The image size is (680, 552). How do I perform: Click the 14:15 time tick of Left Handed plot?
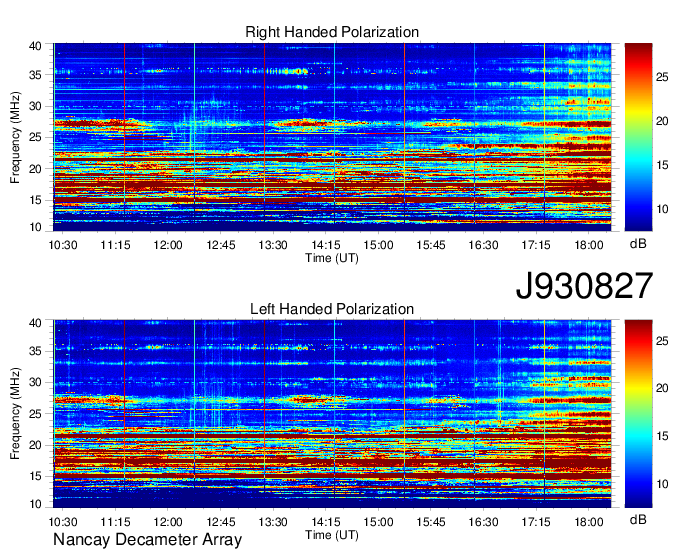click(326, 522)
